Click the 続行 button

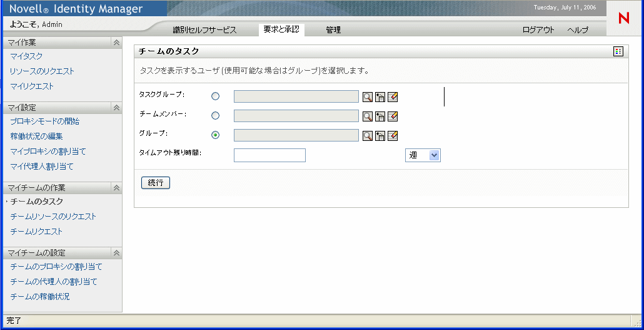[155, 183]
